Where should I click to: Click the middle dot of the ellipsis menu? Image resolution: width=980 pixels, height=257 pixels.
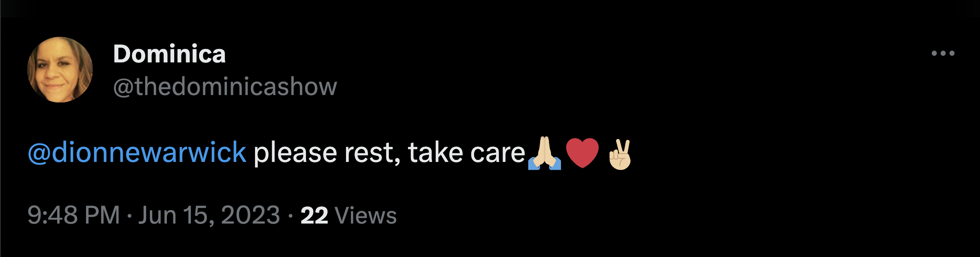(x=943, y=53)
